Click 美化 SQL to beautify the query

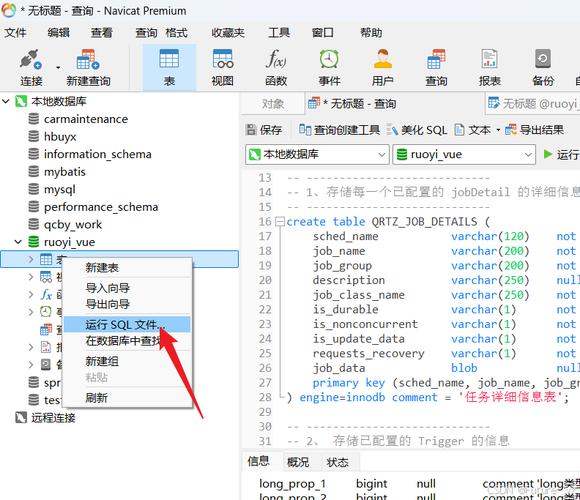tap(417, 130)
